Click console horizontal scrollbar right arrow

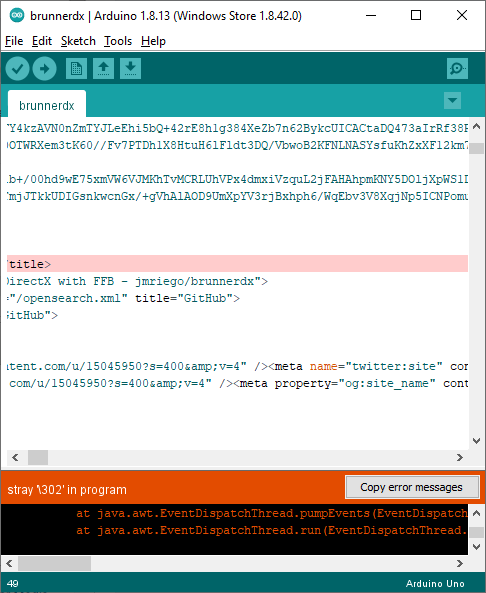(x=460, y=564)
